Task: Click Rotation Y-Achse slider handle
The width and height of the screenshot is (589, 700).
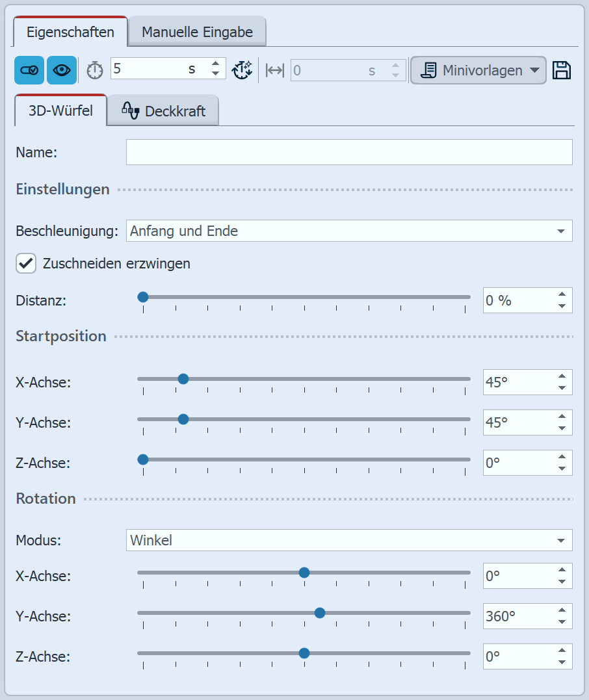Action: click(320, 613)
